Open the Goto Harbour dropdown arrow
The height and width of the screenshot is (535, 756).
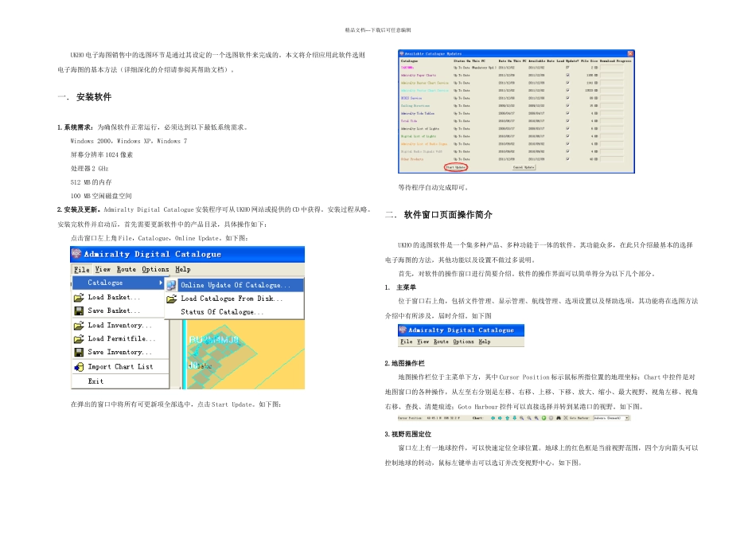627,418
